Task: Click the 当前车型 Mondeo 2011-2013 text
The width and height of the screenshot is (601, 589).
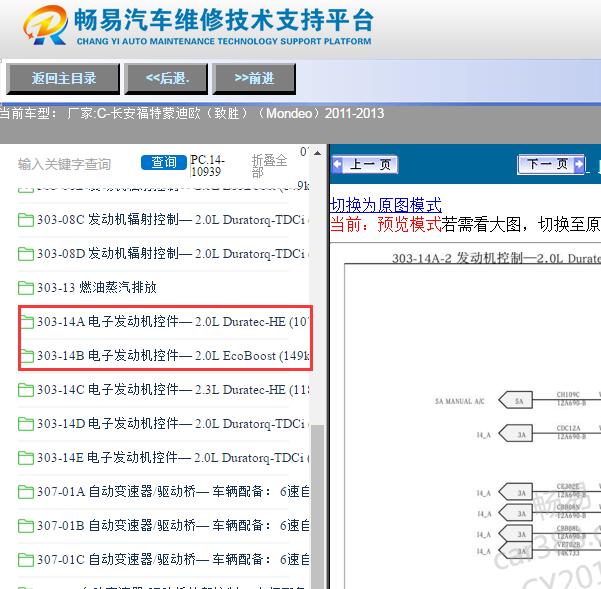Action: pos(192,113)
